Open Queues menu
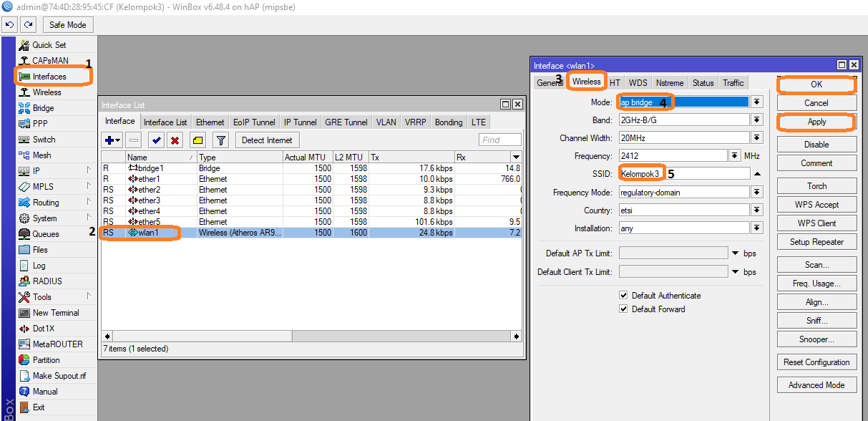 46,234
